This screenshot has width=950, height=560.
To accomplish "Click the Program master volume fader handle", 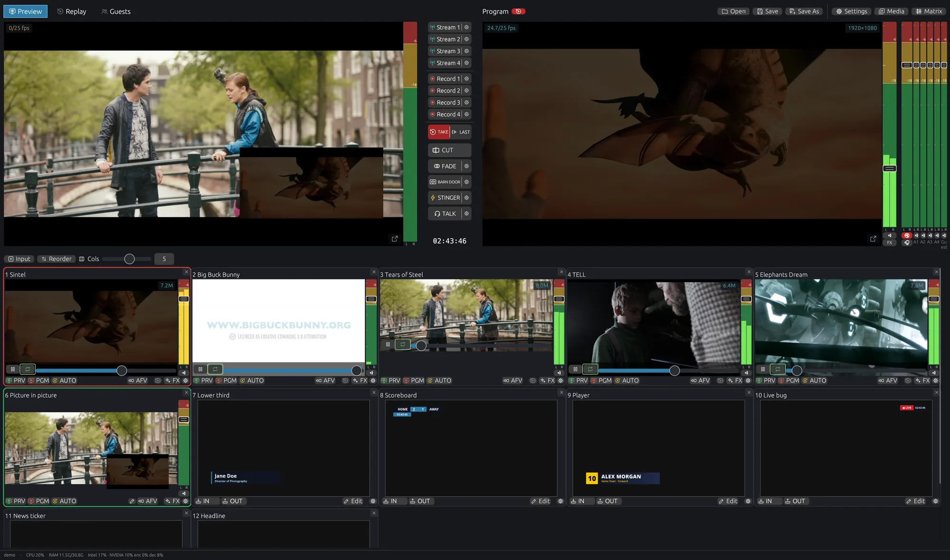I will 889,168.
